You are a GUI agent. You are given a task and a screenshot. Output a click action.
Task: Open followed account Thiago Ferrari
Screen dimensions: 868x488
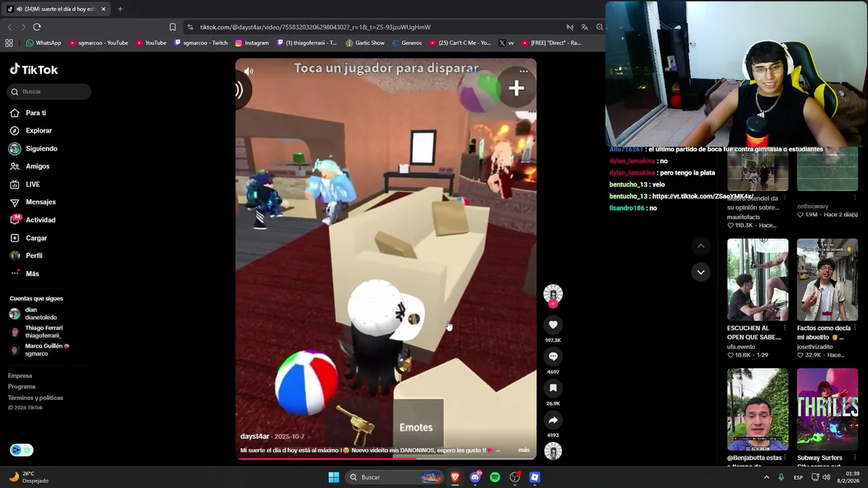(36, 331)
